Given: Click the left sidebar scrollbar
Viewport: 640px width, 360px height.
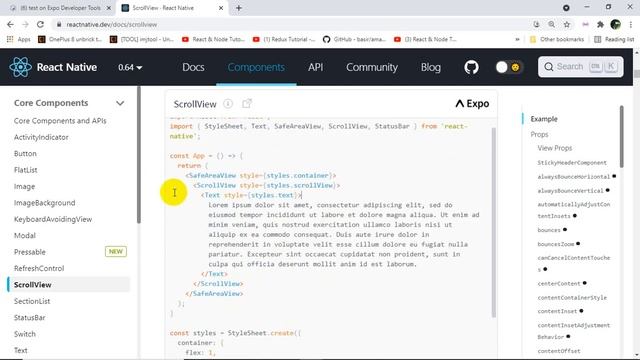Looking at the screenshot, I should (x=139, y=155).
